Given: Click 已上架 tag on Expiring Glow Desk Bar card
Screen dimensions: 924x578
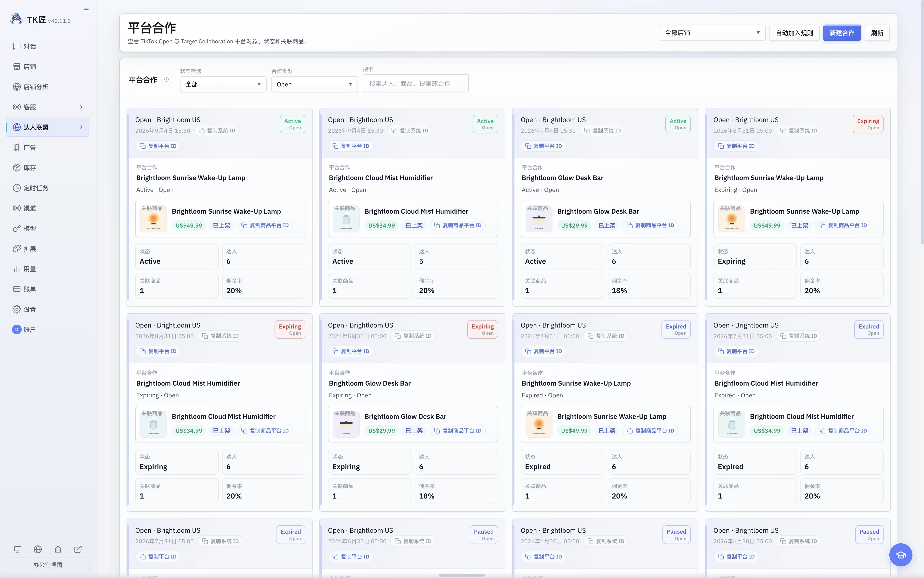Looking at the screenshot, I should (414, 431).
